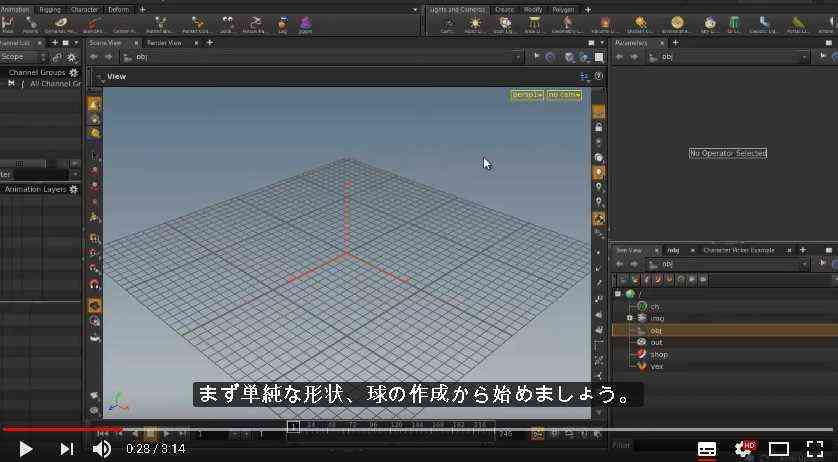Click the Point Light shelf tool
Image resolution: width=838 pixels, height=462 pixels.
475,25
